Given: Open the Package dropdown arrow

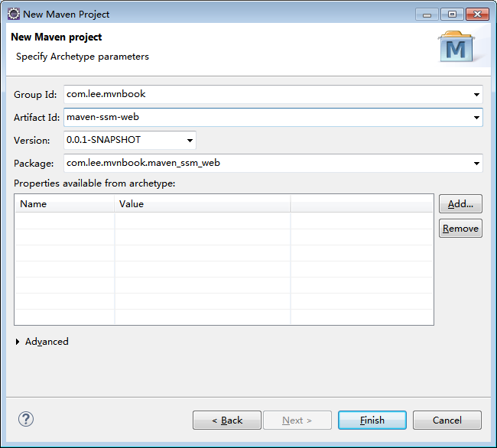Looking at the screenshot, I should [476, 164].
